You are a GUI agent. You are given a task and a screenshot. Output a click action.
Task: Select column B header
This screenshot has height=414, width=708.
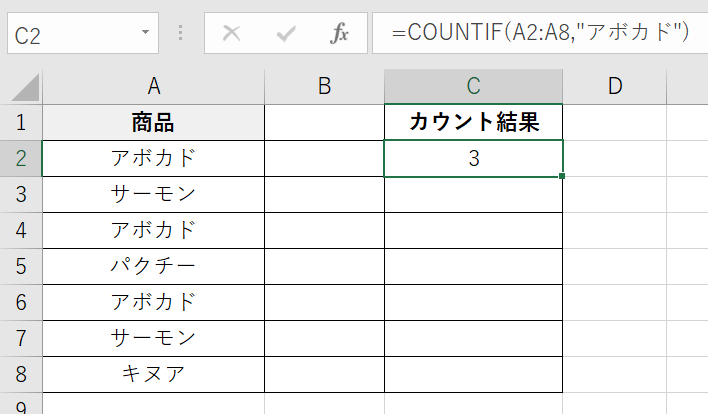(324, 87)
